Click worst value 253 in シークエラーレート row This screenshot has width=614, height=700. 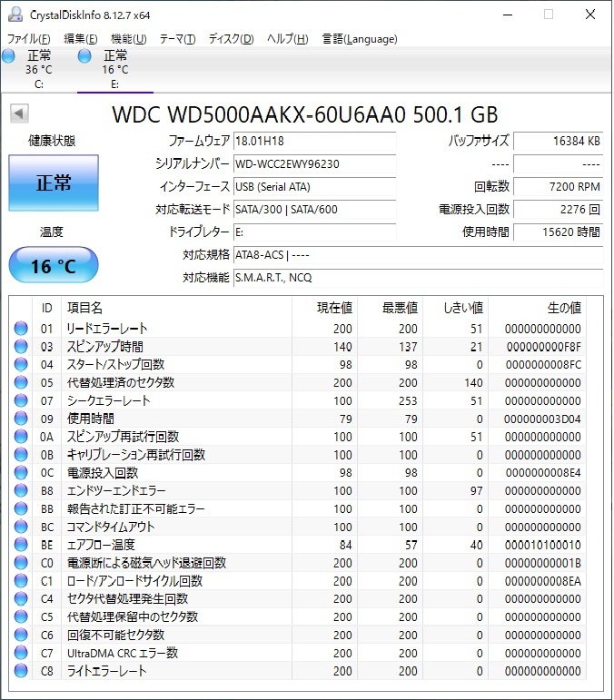(408, 401)
